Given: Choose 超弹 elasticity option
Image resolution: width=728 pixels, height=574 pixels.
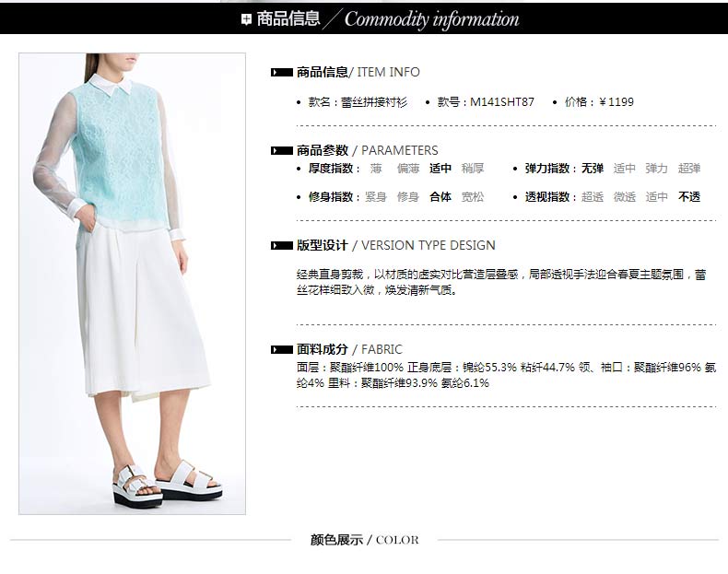Looking at the screenshot, I should coord(689,169).
